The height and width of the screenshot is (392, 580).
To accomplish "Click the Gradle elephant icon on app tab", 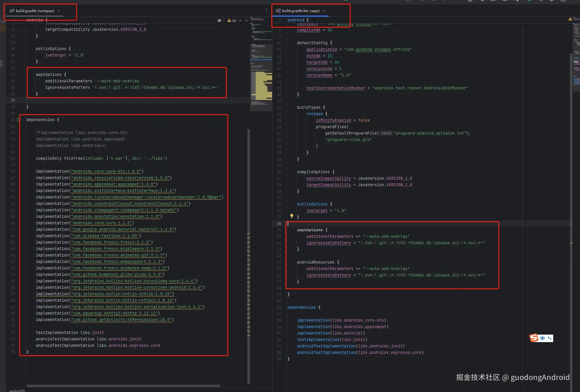I will (x=278, y=11).
